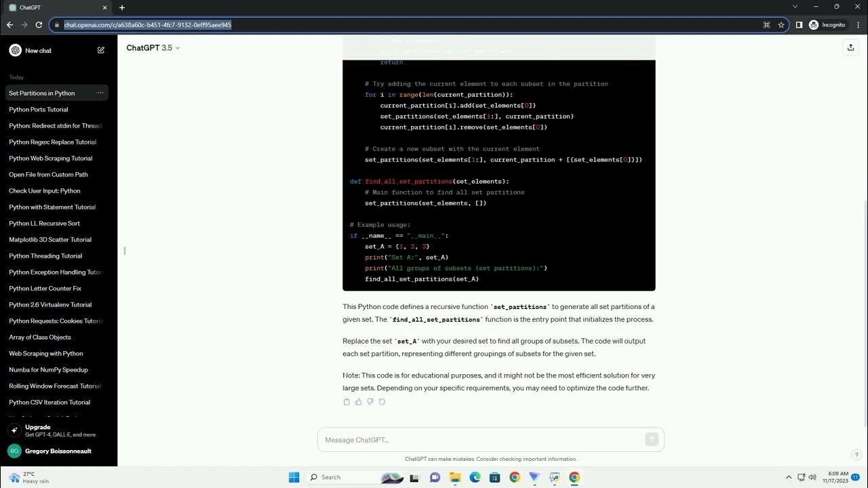
Task: Click the send message arrow button
Action: (652, 440)
